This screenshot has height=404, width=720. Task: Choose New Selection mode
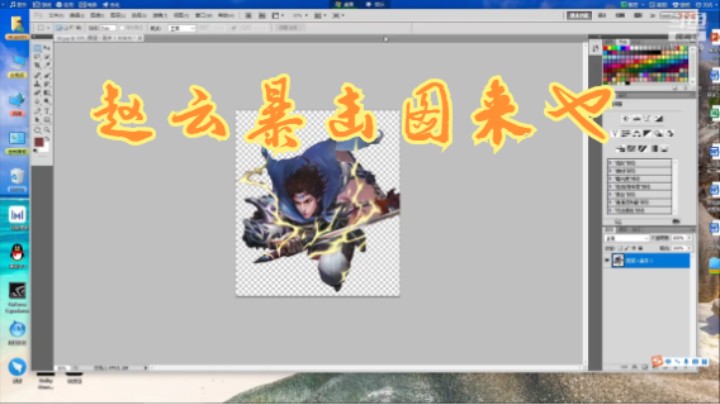[58, 28]
